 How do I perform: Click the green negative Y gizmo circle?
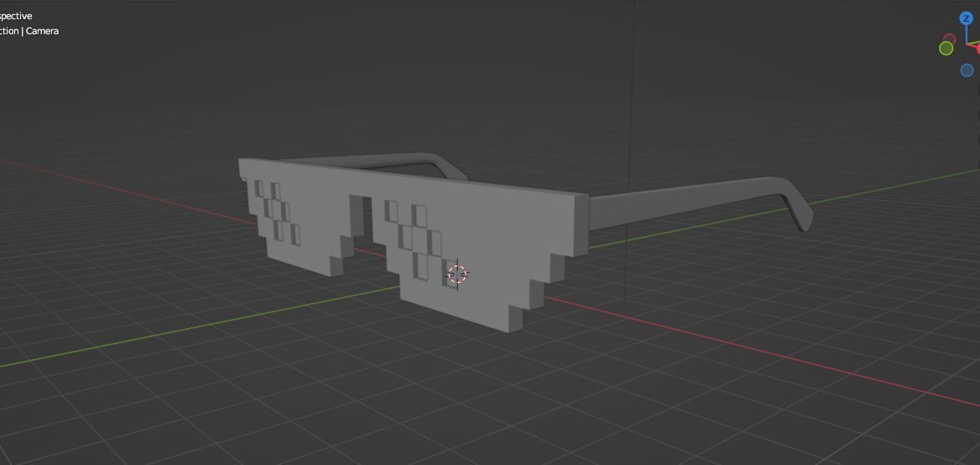pos(947,48)
